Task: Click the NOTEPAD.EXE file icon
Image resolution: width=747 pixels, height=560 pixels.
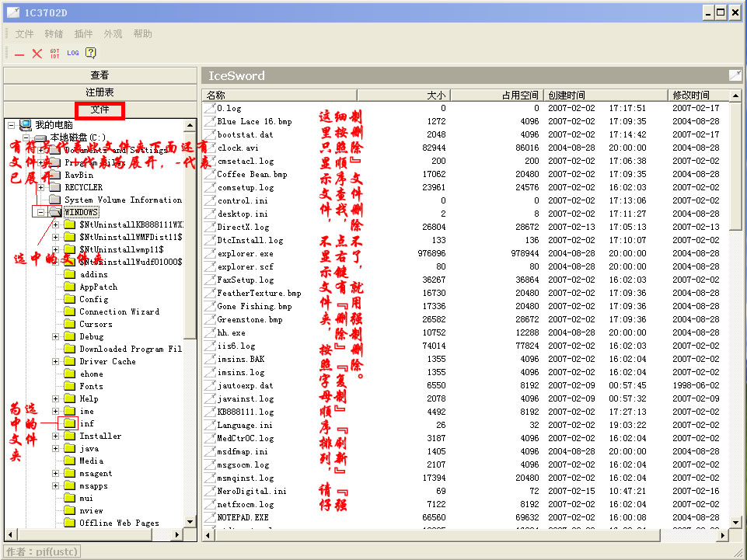Action: (x=210, y=517)
